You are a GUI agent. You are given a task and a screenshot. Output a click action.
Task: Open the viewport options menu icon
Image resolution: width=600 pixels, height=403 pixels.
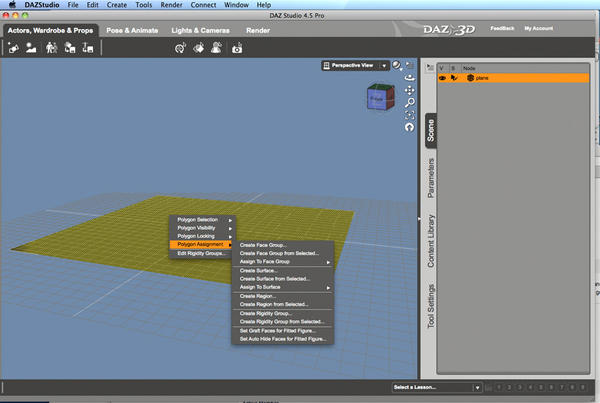tap(410, 65)
